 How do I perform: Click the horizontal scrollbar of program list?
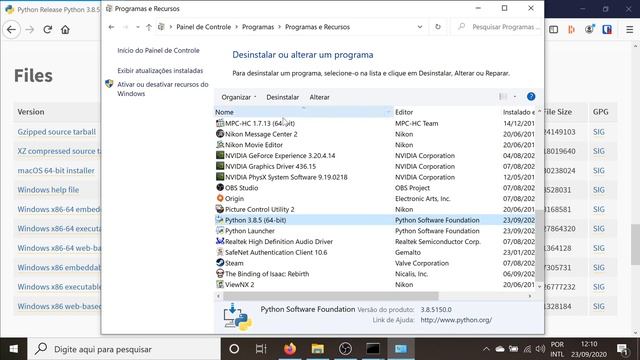(x=331, y=296)
